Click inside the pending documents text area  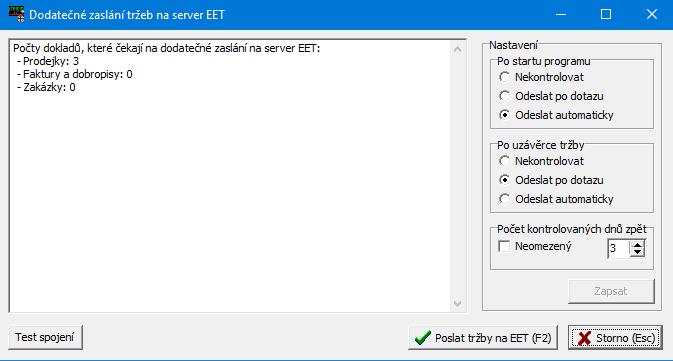tap(230, 176)
